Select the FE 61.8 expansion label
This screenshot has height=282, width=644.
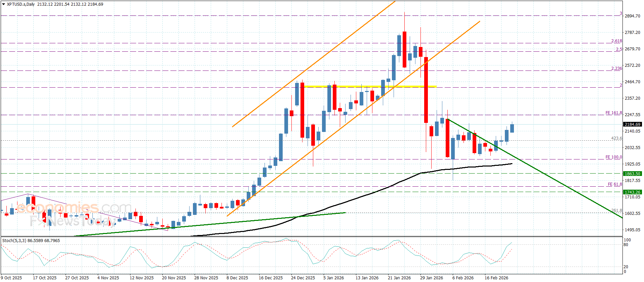pyautogui.click(x=615, y=184)
